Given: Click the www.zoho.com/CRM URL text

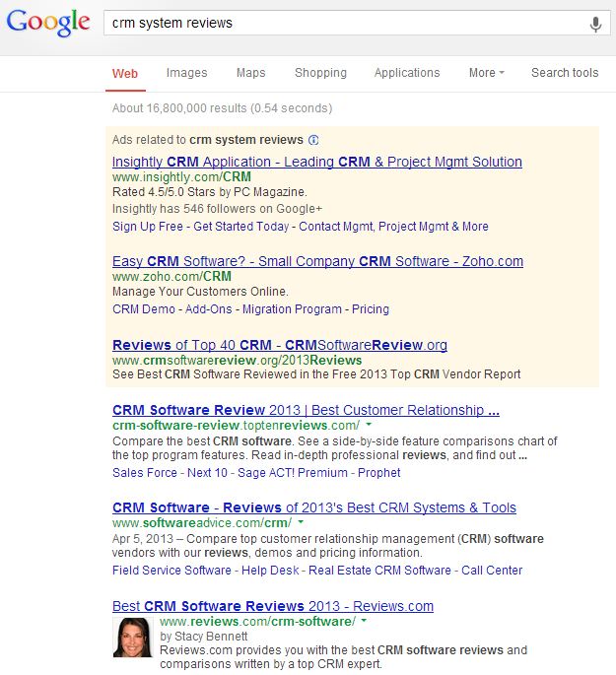Looking at the screenshot, I should tap(171, 276).
